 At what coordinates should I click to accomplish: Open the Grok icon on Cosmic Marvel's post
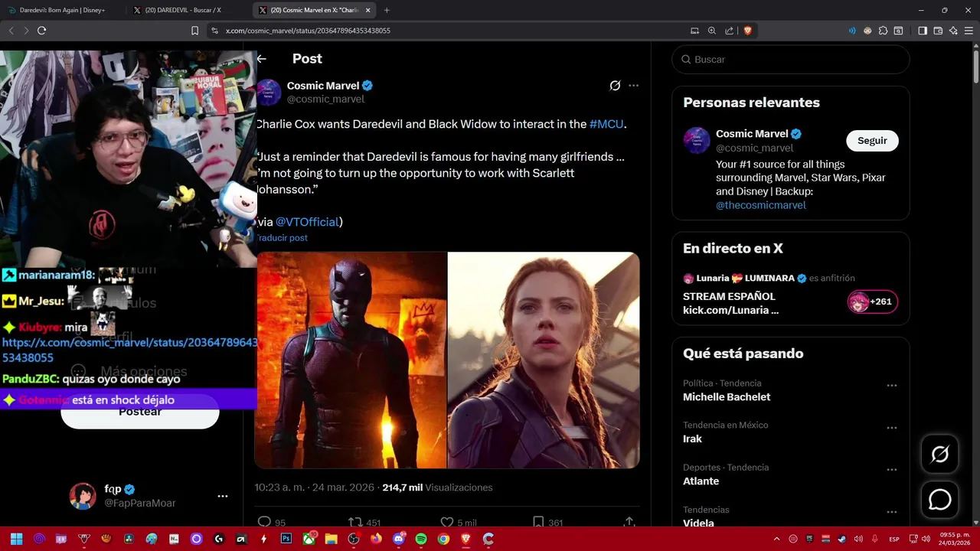point(615,86)
